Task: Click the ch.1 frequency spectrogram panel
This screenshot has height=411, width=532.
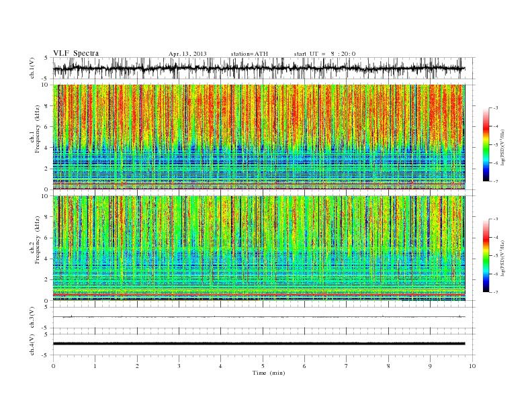Action: tap(259, 137)
